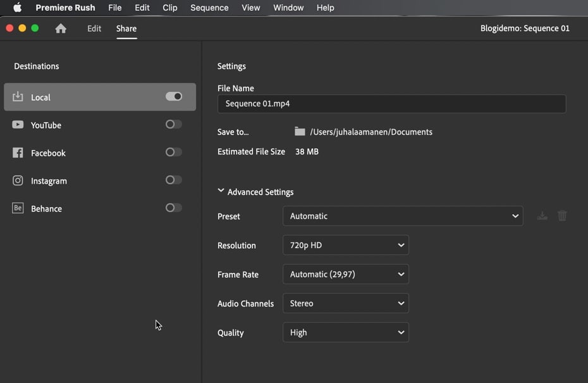
Task: Click the Settings heading
Action: 231,66
